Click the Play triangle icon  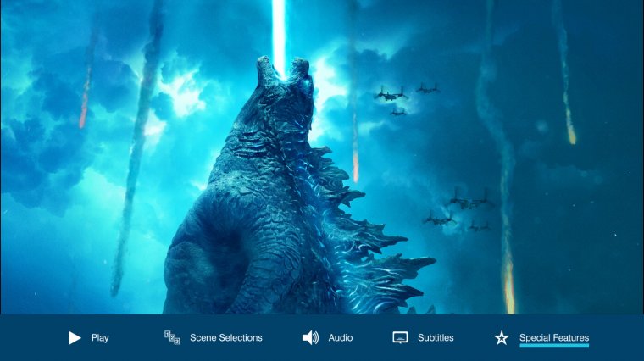click(75, 338)
